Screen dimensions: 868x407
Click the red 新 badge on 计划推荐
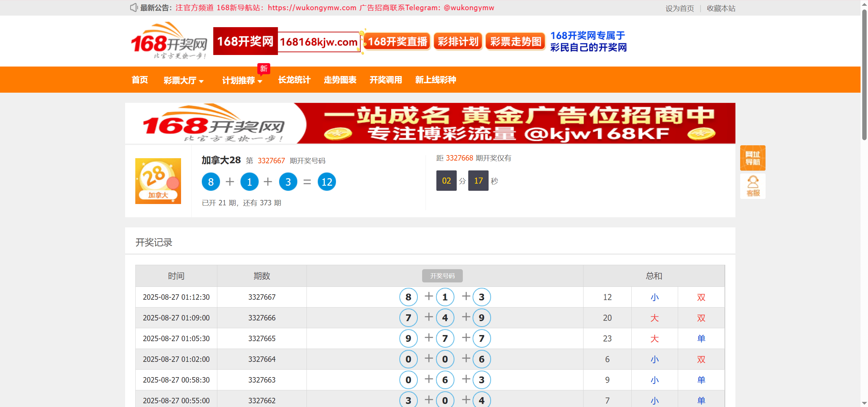click(x=263, y=69)
